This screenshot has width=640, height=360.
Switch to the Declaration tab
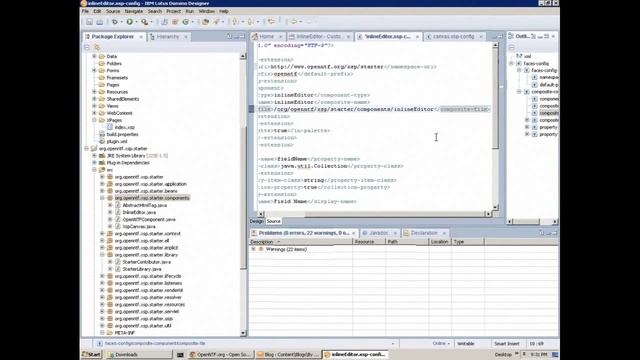pos(424,233)
